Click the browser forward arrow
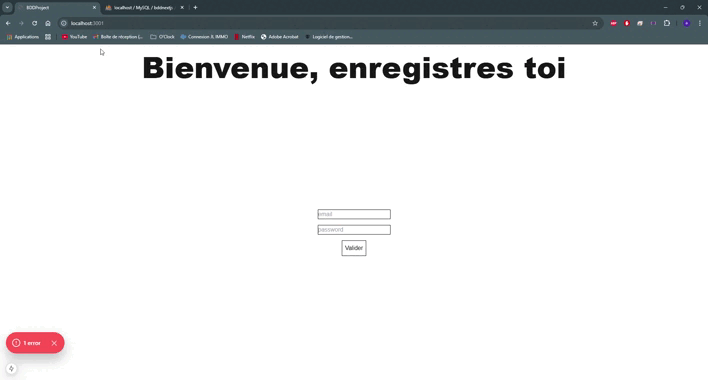This screenshot has height=380, width=708. pos(21,23)
